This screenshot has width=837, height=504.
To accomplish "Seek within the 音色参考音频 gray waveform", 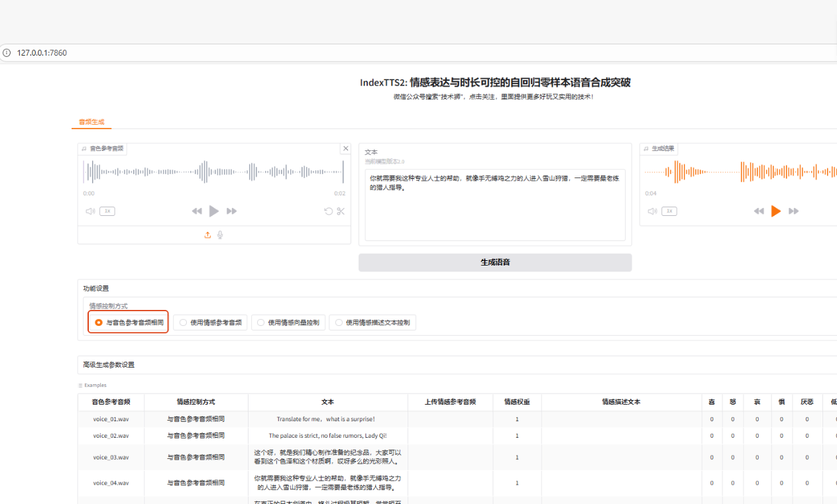I will coord(213,172).
